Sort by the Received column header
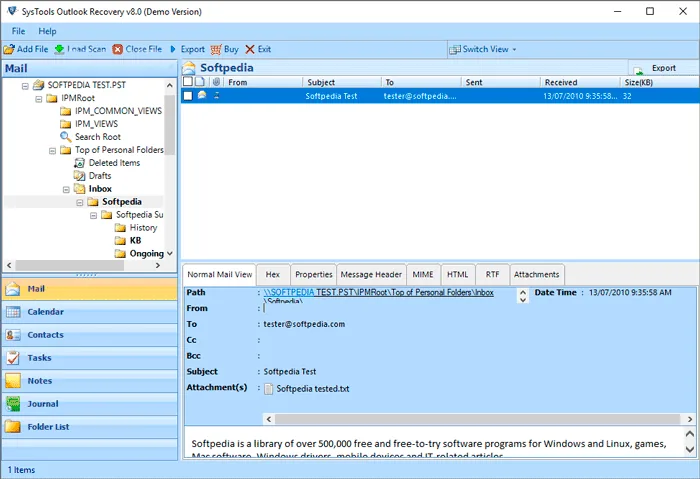The width and height of the screenshot is (700, 479). pyautogui.click(x=580, y=82)
